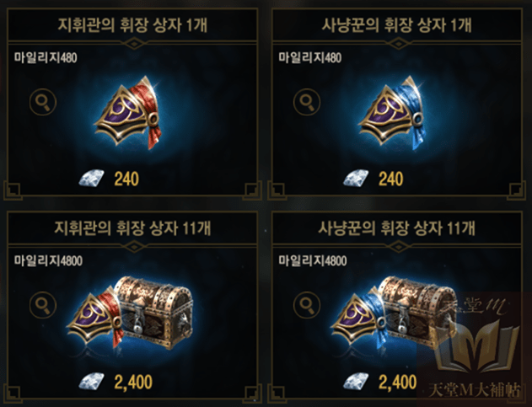532x407 pixels.
Task: Click the diamond icon beside the right 2,400 price
Action: (356, 381)
